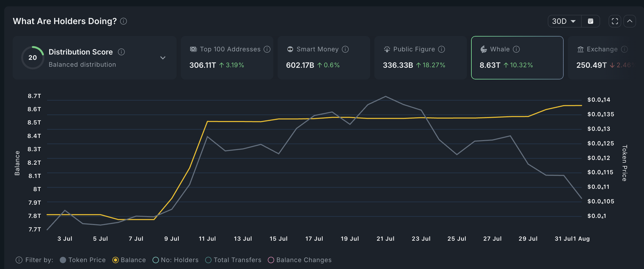Click info icon next to Distribution Score
The width and height of the screenshot is (644, 269).
tap(121, 52)
